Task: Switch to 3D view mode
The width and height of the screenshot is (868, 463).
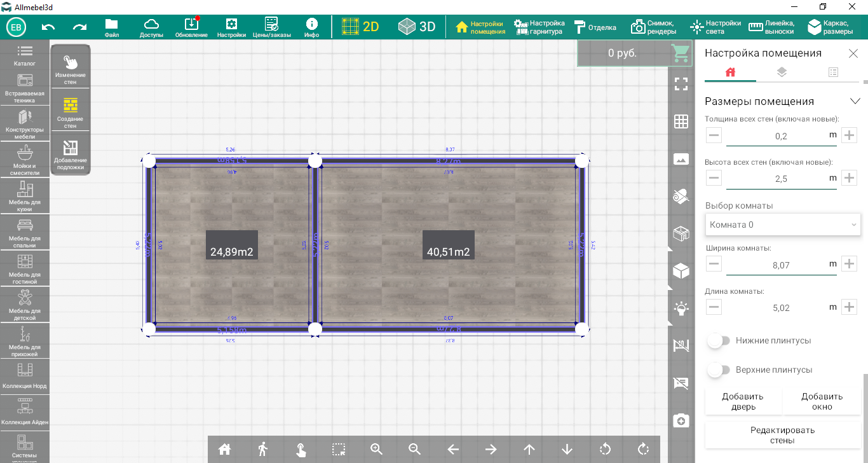Action: [x=417, y=27]
